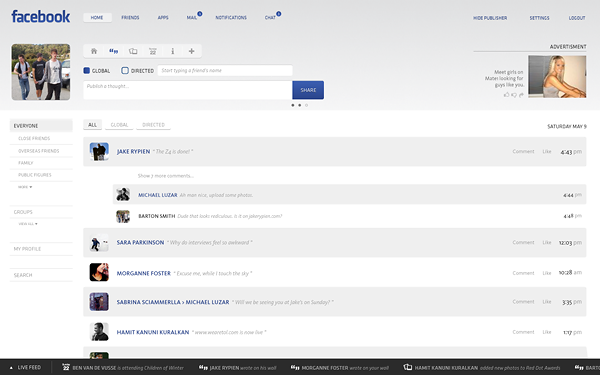Expand View All under Groups
Screen dimensions: 600x375
pos(28,224)
